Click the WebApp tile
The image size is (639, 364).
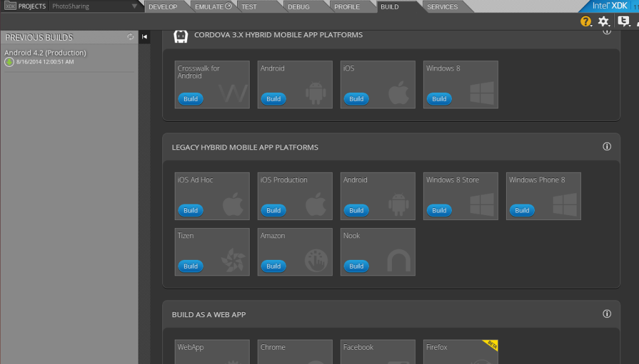(x=212, y=352)
